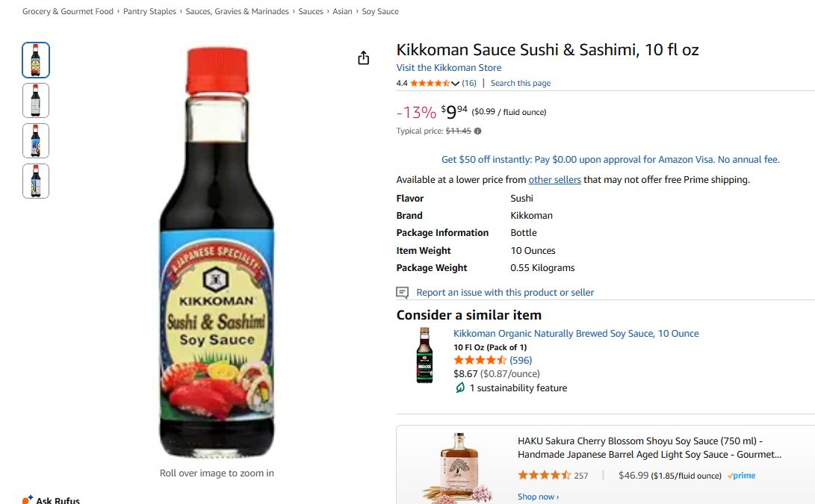Click the star rating of Kikkoman Sushi sauce
The width and height of the screenshot is (815, 504).
pyautogui.click(x=430, y=83)
